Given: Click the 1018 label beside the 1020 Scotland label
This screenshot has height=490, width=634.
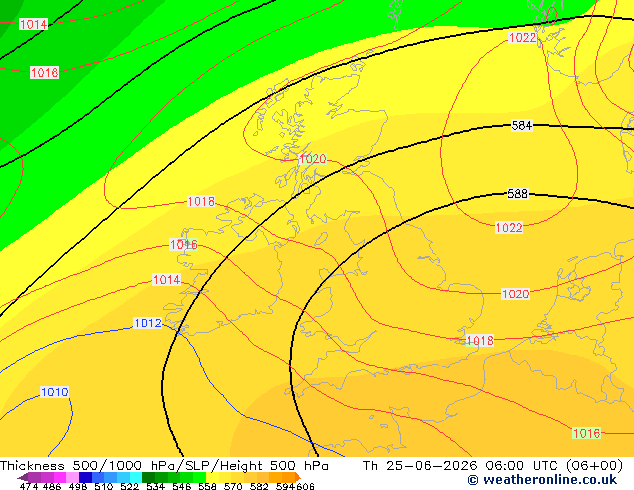Looking at the screenshot, I should click(x=201, y=201).
